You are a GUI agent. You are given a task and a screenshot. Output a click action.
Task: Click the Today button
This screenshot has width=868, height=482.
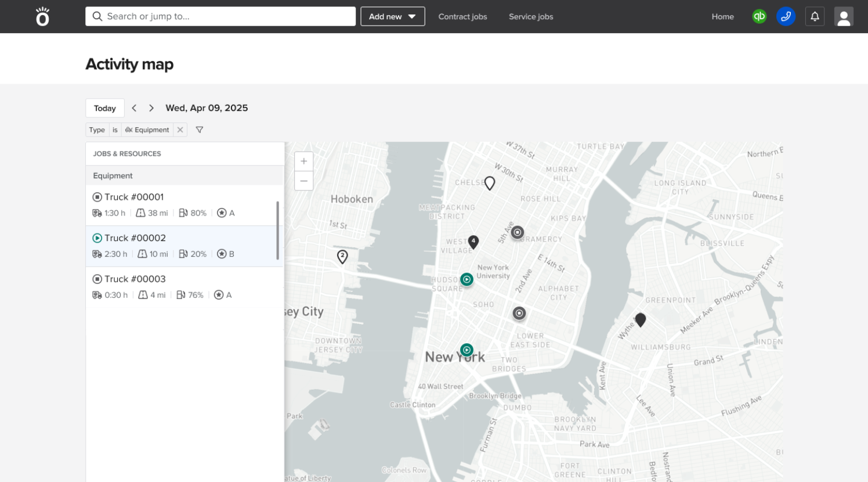[x=105, y=108]
